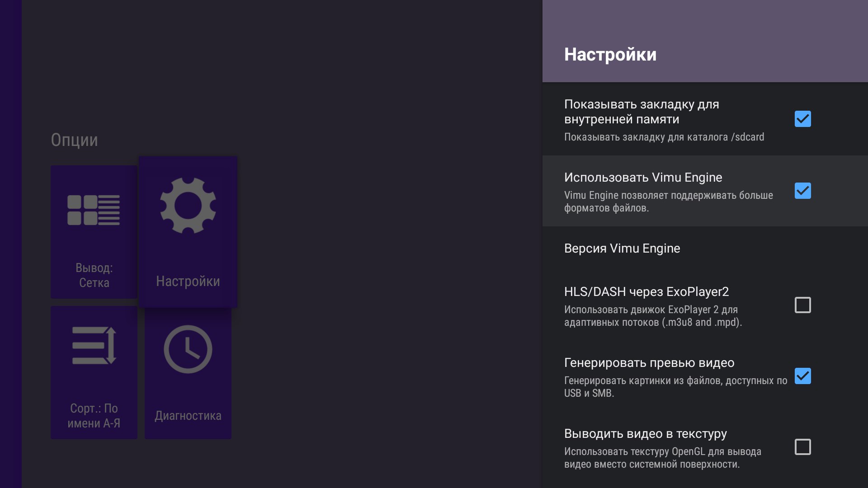The height and width of the screenshot is (488, 868).
Task: Select 'Сорт.: По имени А-Я' tile
Action: (94, 416)
